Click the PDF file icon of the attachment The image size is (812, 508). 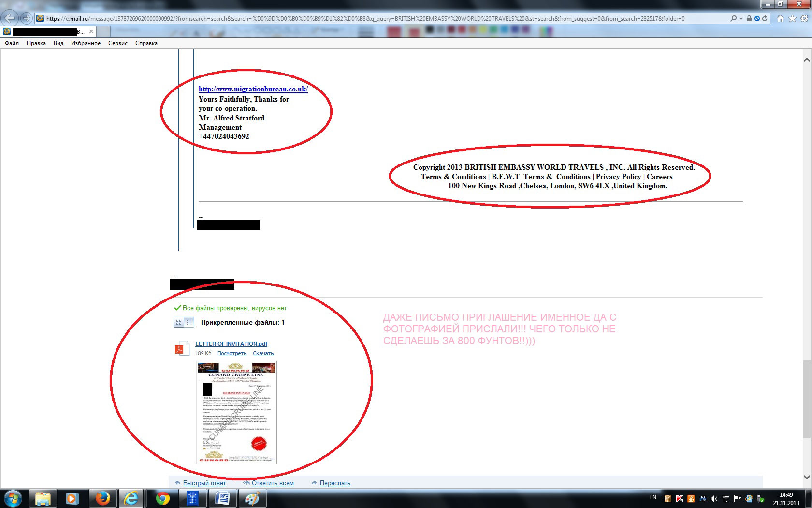click(182, 348)
